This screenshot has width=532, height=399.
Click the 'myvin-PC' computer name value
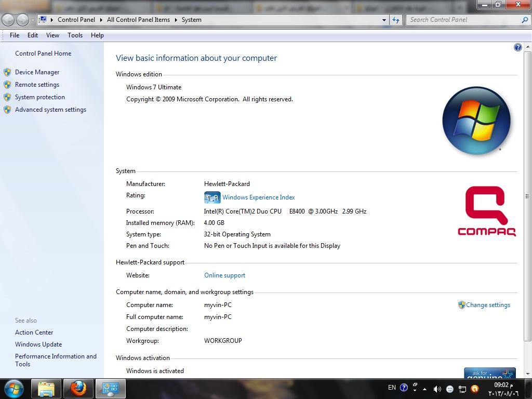coord(218,304)
